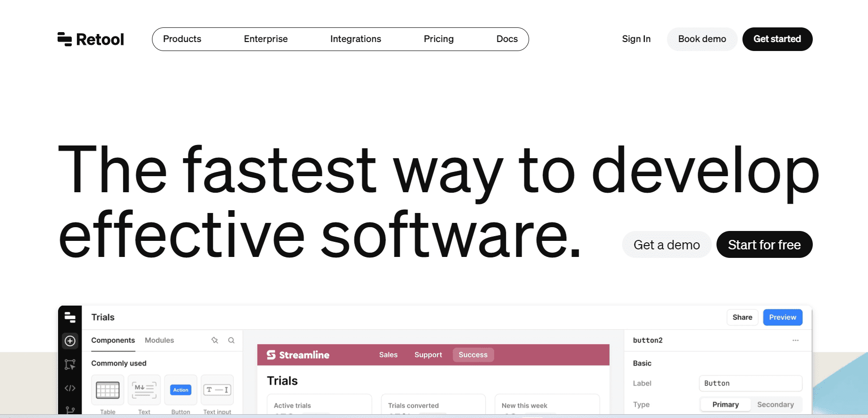
Task: Click the Streamline logo in app preview
Action: (x=298, y=355)
